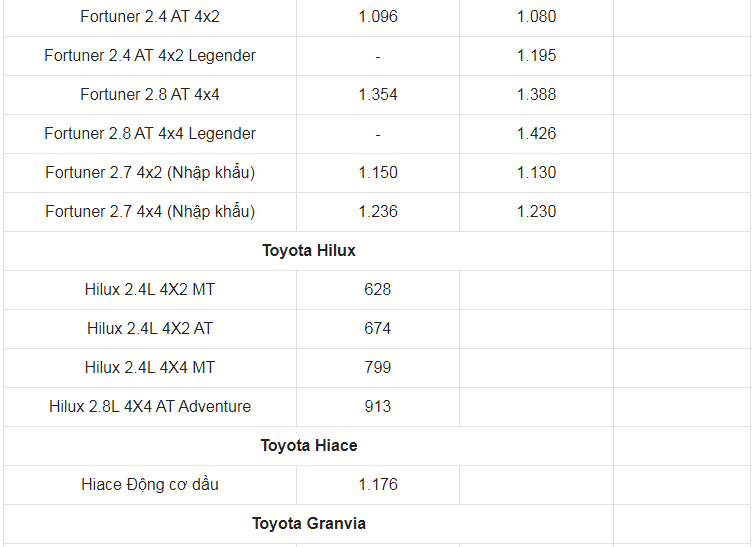The width and height of the screenshot is (754, 547).
Task: Click the Hilux price 913
Action: 377,406
